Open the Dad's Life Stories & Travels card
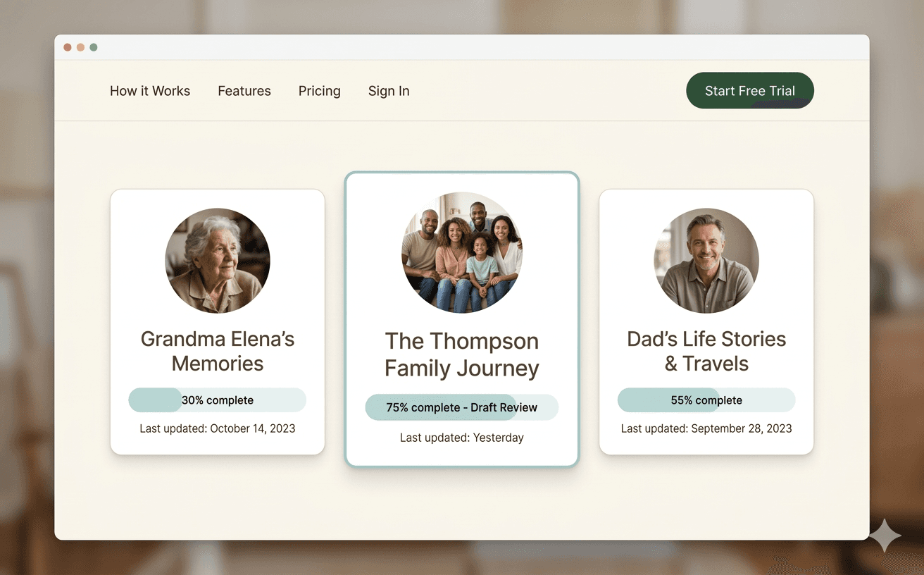 (x=706, y=321)
